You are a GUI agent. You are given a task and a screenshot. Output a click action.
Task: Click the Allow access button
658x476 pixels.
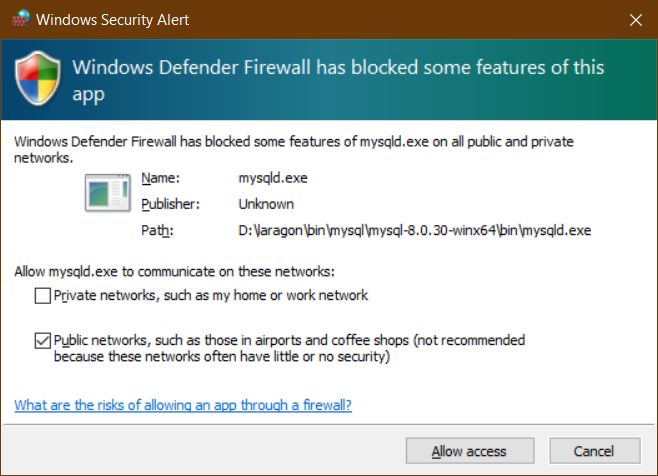click(x=470, y=451)
